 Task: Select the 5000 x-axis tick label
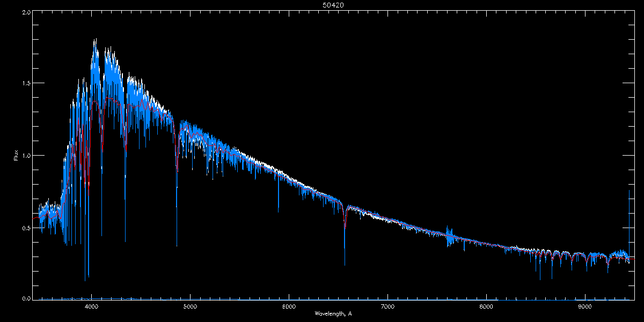point(190,306)
